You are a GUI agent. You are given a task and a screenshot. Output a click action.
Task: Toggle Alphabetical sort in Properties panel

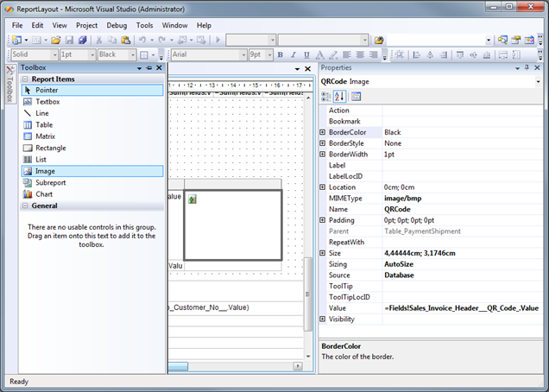coord(339,96)
